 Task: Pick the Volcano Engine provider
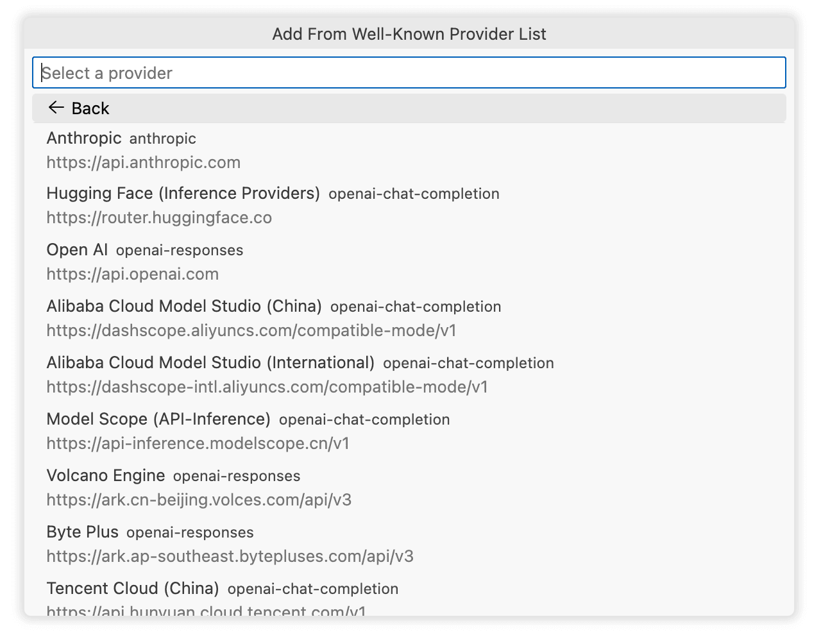click(x=409, y=487)
